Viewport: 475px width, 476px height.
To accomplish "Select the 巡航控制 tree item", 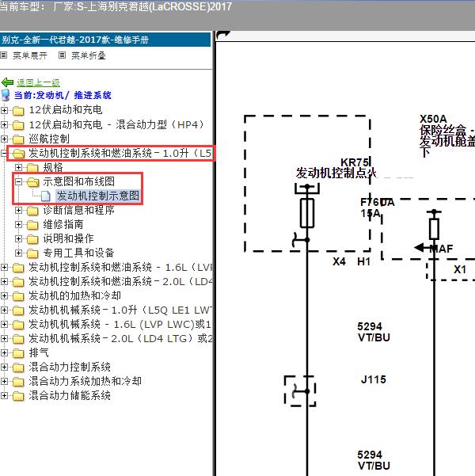I will [x=49, y=139].
